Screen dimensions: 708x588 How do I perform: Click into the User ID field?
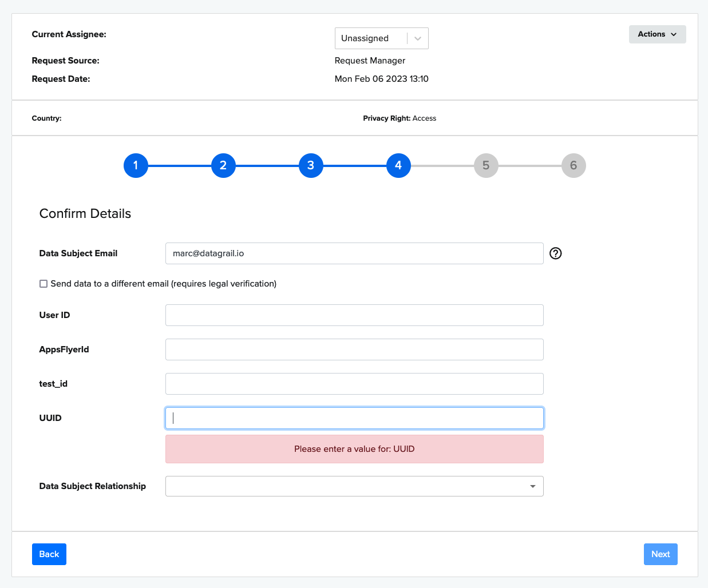pyautogui.click(x=354, y=315)
